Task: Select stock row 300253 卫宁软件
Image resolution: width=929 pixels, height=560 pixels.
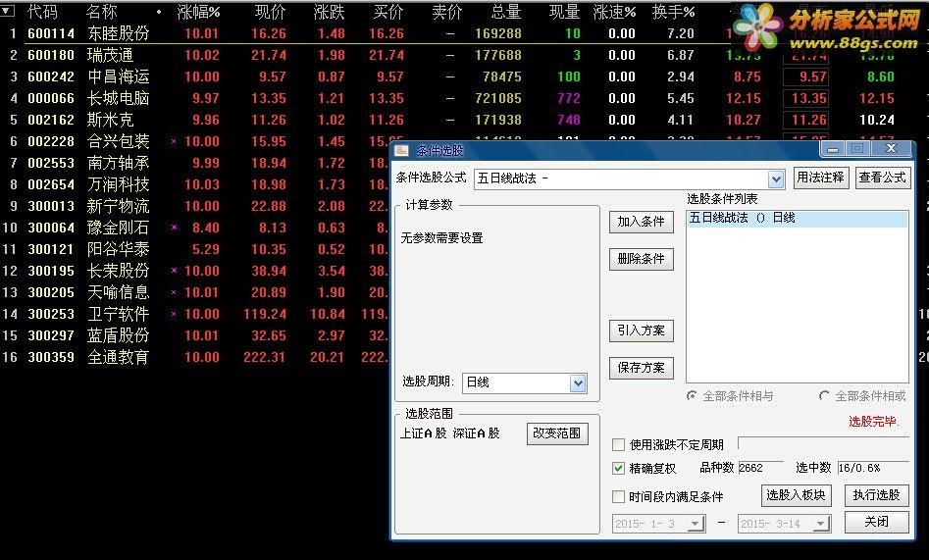Action: coord(195,314)
